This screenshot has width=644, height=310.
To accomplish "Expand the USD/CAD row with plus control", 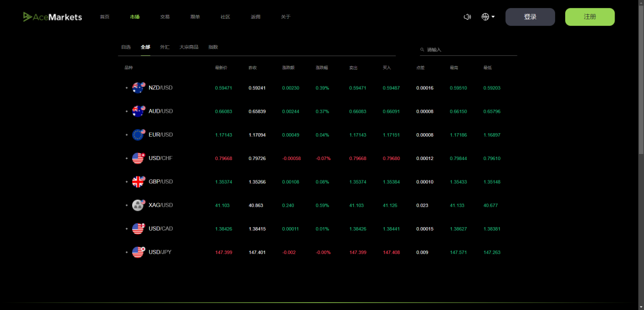I will coord(127,228).
